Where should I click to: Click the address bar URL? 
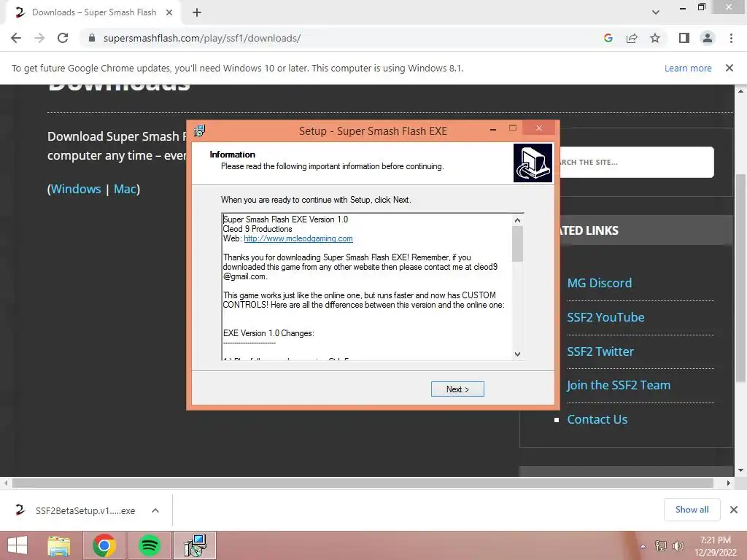click(202, 38)
